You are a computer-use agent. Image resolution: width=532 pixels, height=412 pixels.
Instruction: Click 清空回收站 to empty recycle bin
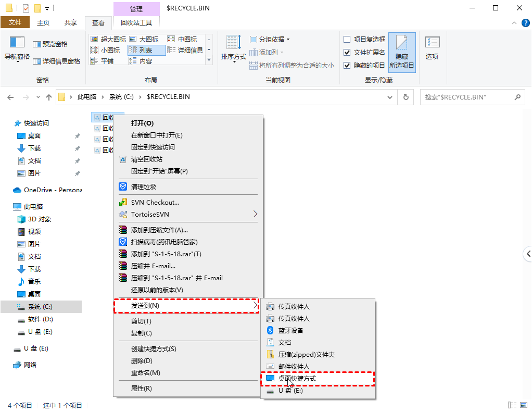(146, 159)
